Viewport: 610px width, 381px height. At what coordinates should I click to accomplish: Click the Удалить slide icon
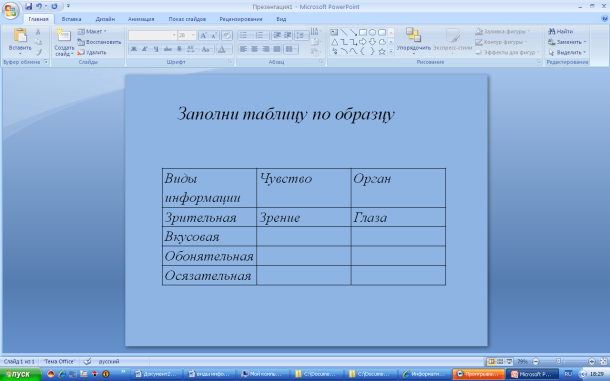click(x=92, y=52)
